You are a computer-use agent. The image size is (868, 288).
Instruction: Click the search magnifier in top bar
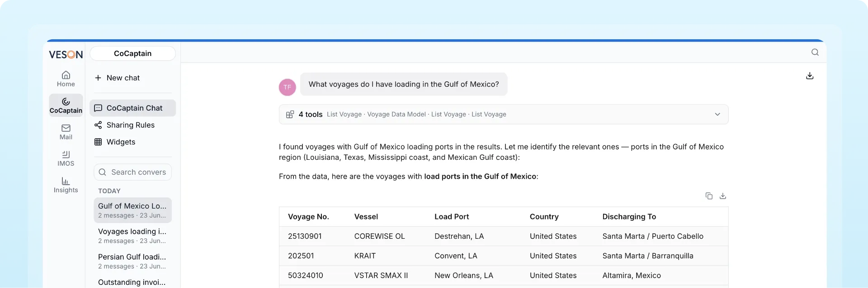[815, 52]
